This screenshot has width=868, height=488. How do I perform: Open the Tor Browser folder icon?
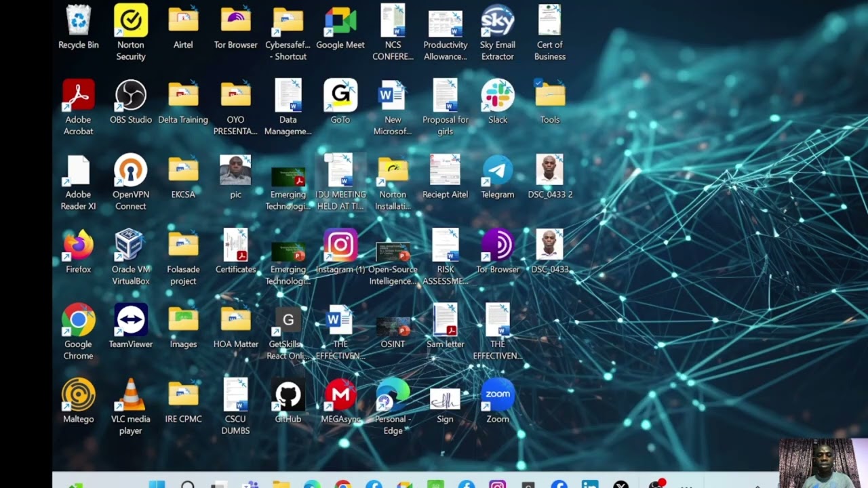pos(235,20)
